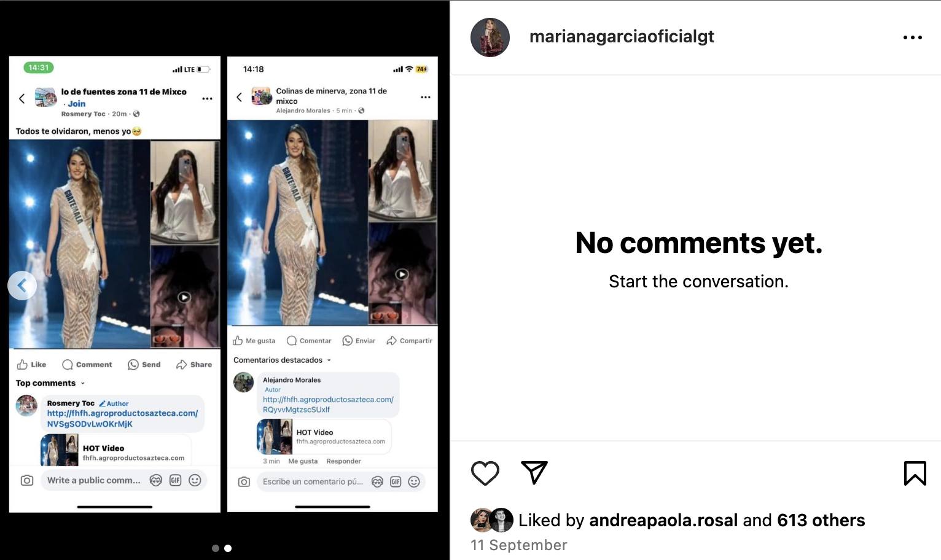
Task: Expand the Top comments dropdown
Action: [x=50, y=383]
